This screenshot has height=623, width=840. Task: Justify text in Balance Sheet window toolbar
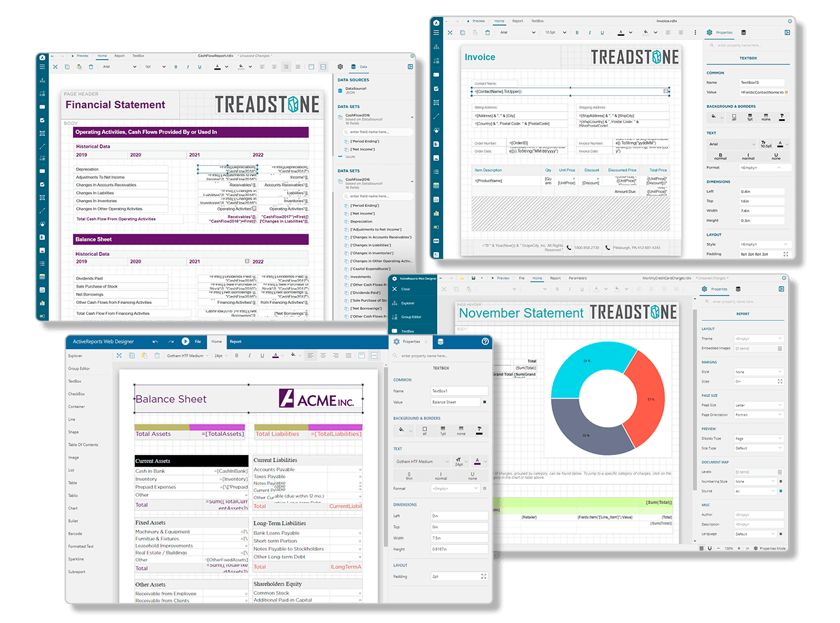pyautogui.click(x=348, y=355)
